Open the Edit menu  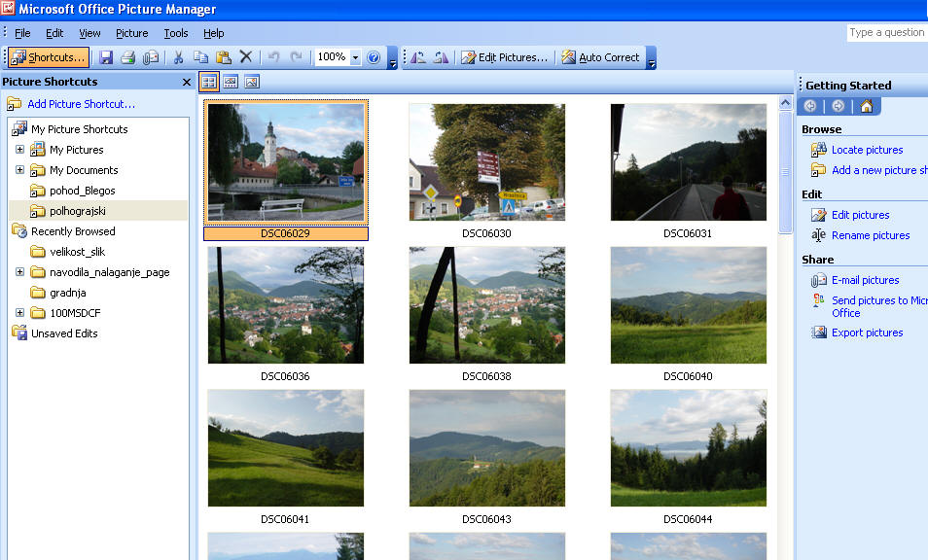pyautogui.click(x=54, y=33)
